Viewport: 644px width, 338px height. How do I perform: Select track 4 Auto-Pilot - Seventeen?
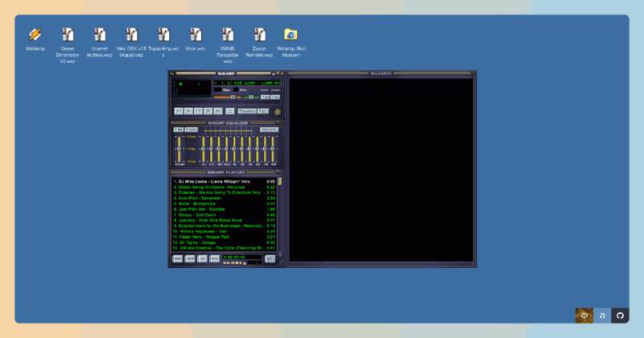click(x=225, y=198)
